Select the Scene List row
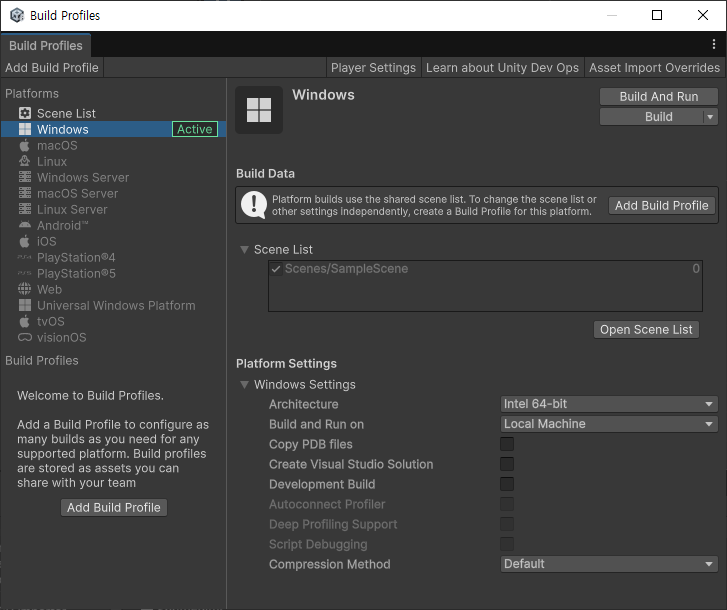Viewport: 727px width, 610px height. 113,113
